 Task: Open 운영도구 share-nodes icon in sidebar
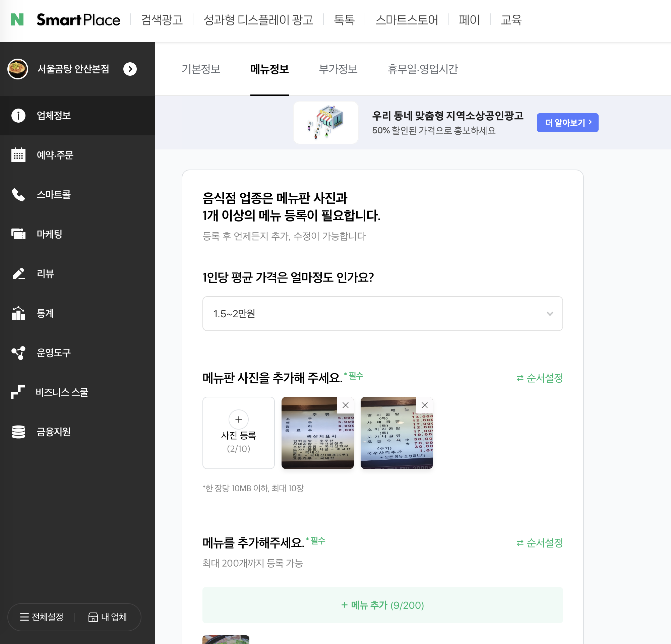(x=18, y=352)
